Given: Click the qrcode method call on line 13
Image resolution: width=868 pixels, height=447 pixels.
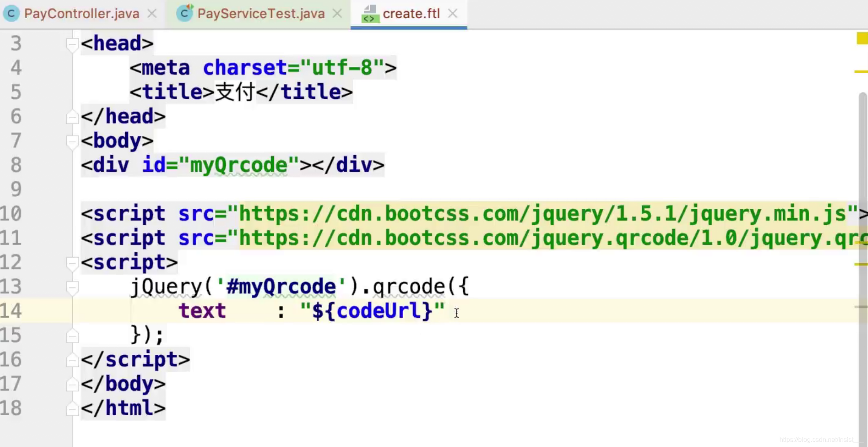Looking at the screenshot, I should [x=409, y=286].
